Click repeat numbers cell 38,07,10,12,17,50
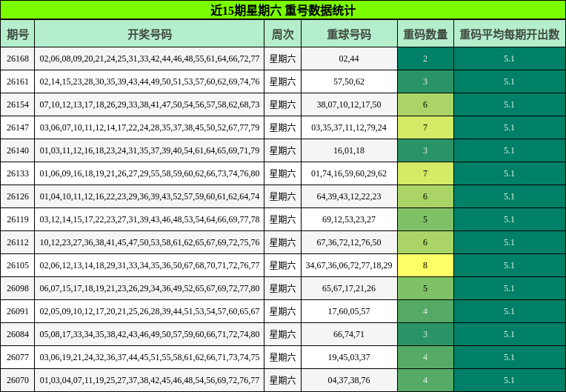The width and height of the screenshot is (566, 392). click(x=349, y=104)
